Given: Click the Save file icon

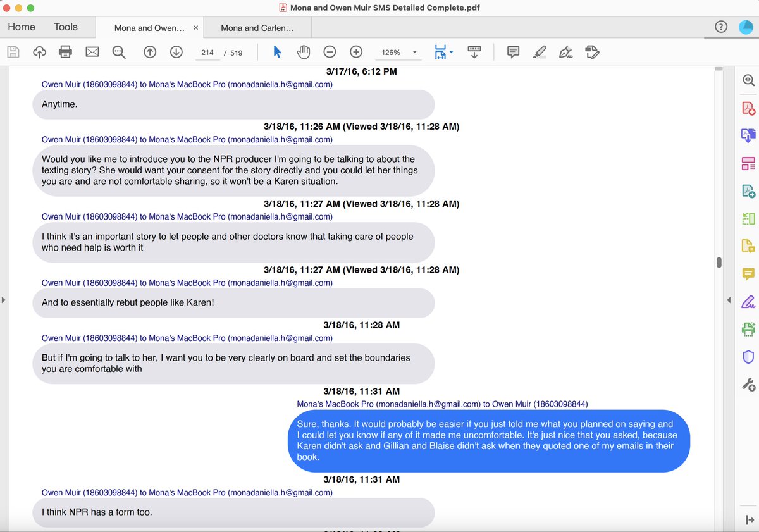Looking at the screenshot, I should (x=13, y=52).
